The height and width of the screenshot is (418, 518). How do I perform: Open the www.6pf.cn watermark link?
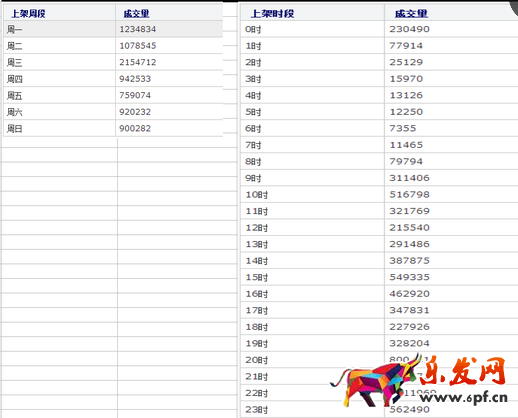(463, 397)
